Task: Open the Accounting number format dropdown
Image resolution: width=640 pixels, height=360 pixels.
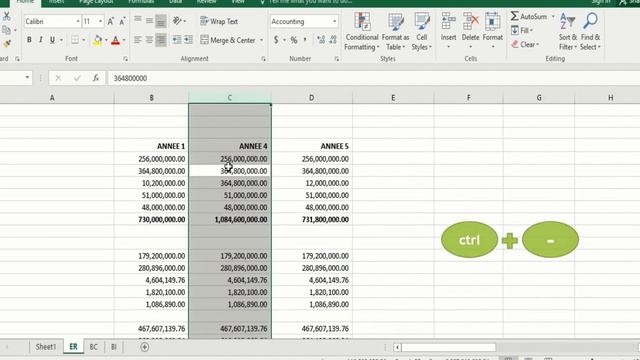Action: pyautogui.click(x=335, y=21)
